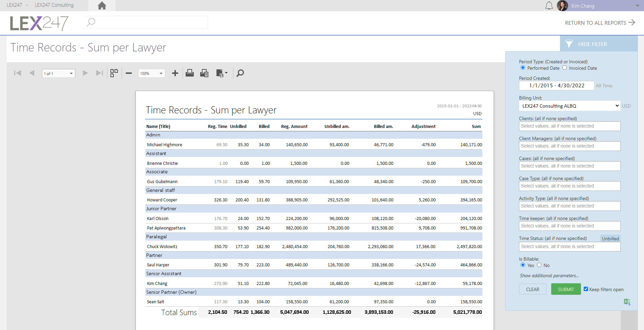Click the Cases filter field
This screenshot has height=330, width=644.
click(569, 166)
